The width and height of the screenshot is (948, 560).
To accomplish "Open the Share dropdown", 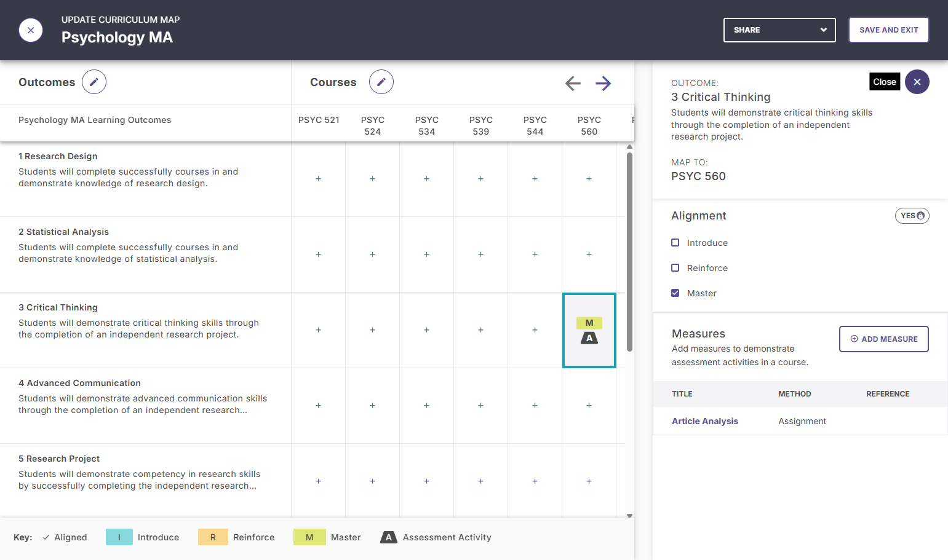I will coord(779,30).
